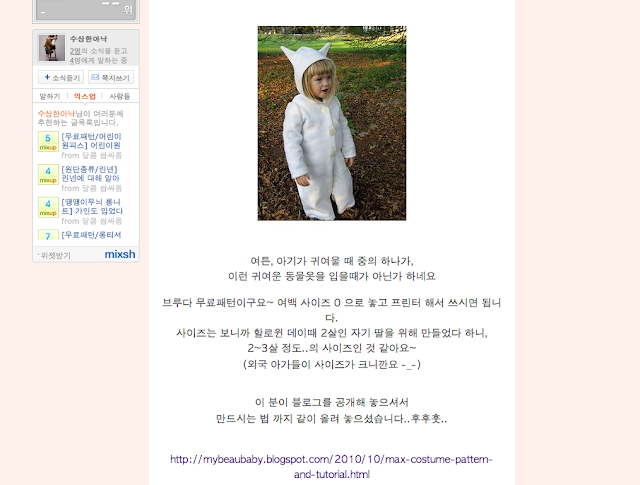Switch to the 말하기 tab
Viewport: 640px width, 485px height.
pos(50,96)
